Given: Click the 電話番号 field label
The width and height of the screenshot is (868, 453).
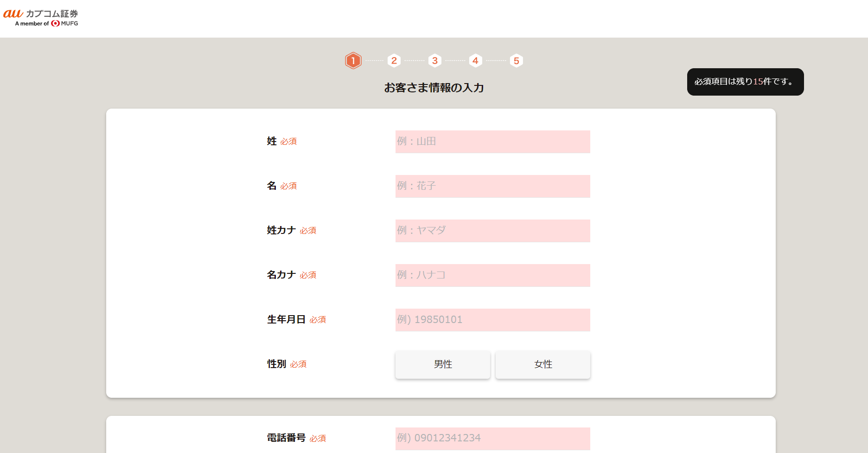Looking at the screenshot, I should coord(286,438).
